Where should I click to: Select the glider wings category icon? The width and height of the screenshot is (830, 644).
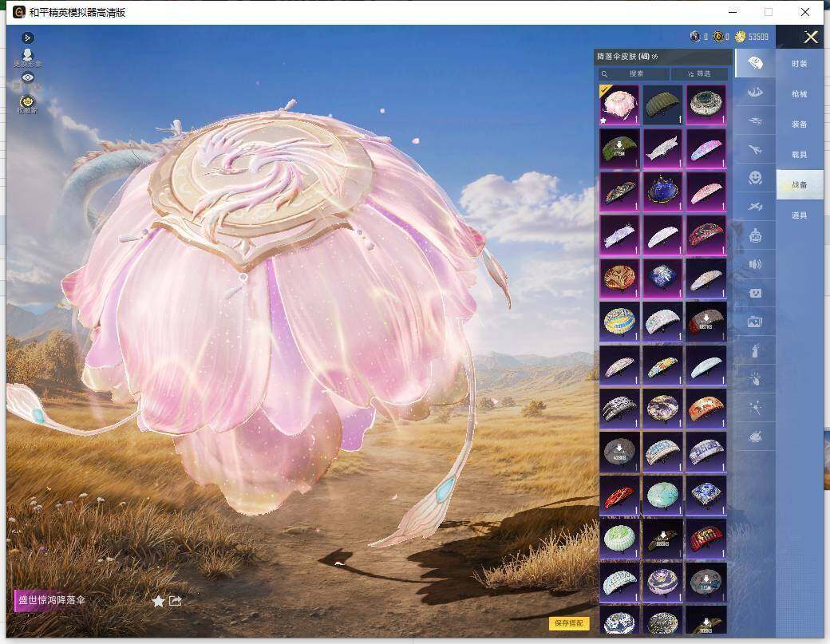pos(755,92)
